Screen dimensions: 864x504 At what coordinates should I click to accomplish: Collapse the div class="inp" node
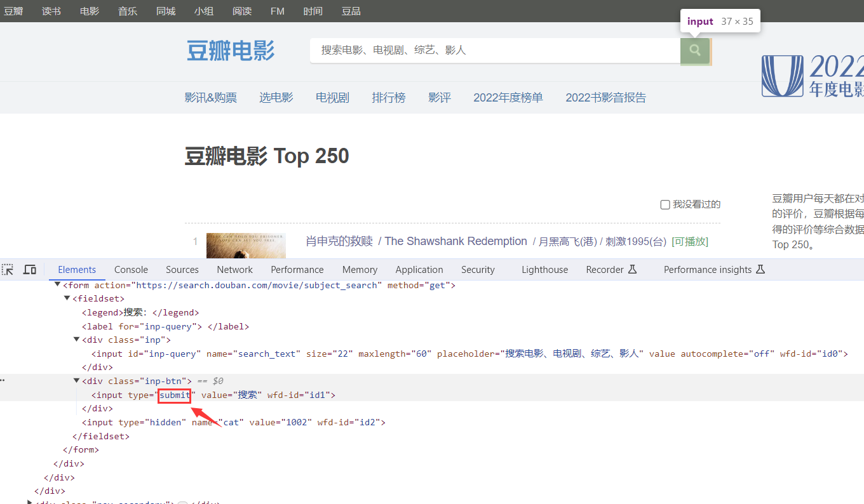tap(76, 340)
